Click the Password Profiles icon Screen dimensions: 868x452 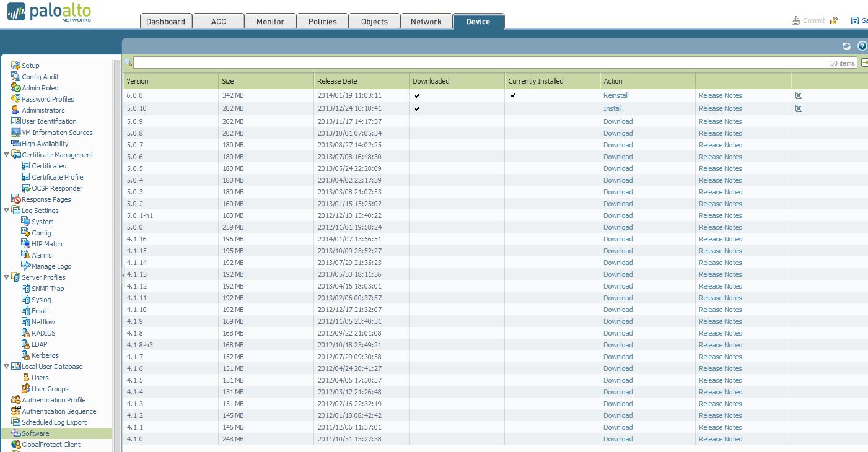(16, 99)
